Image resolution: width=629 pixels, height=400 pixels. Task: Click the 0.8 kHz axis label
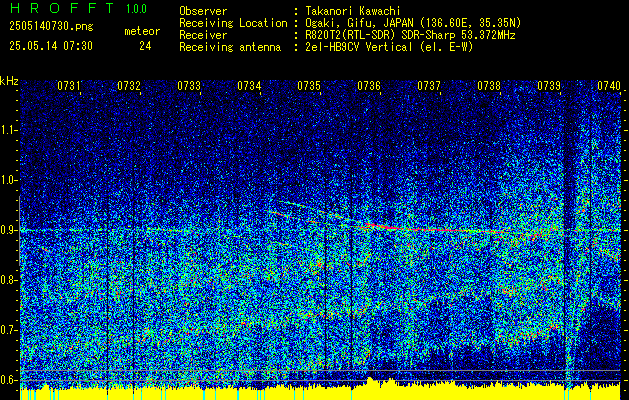(x=8, y=280)
